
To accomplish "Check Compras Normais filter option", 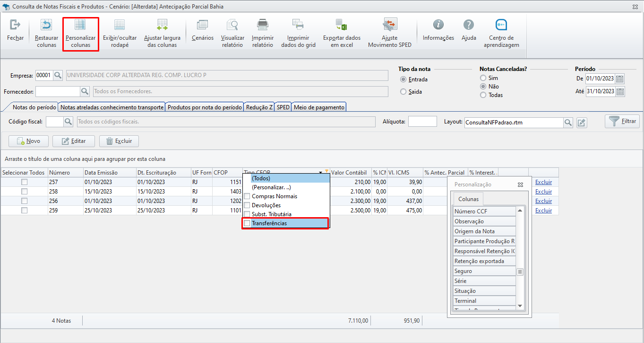I will click(247, 196).
